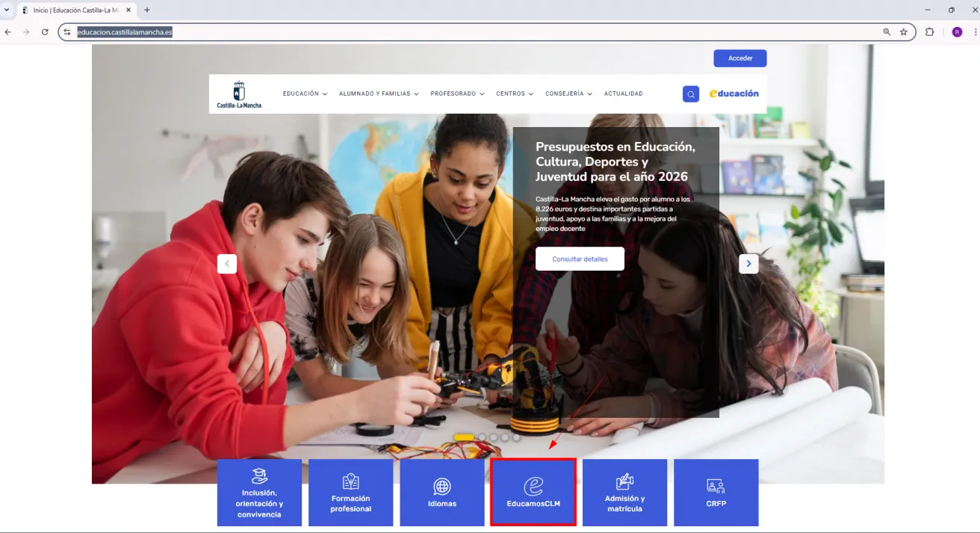Toggle the bookmark star for this page

904,32
